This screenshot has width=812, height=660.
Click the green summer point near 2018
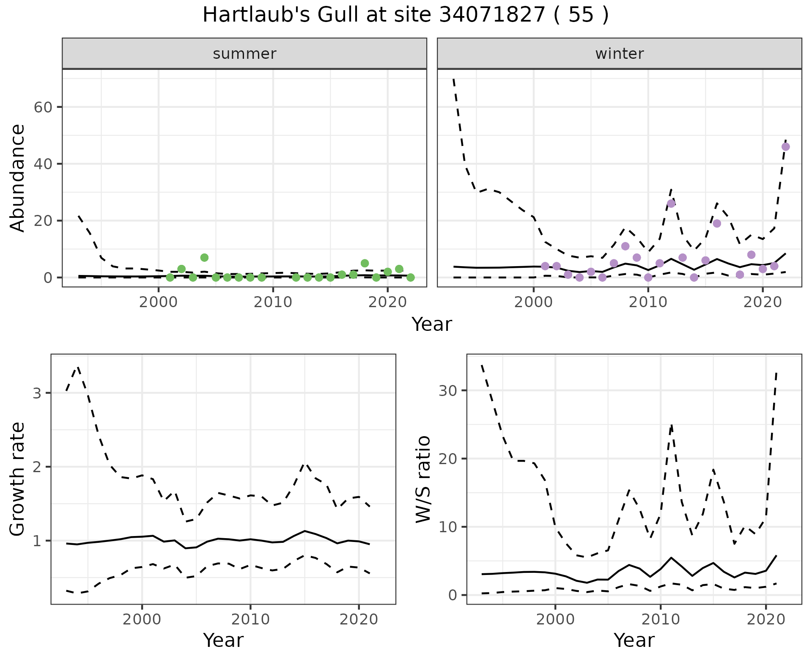[365, 263]
